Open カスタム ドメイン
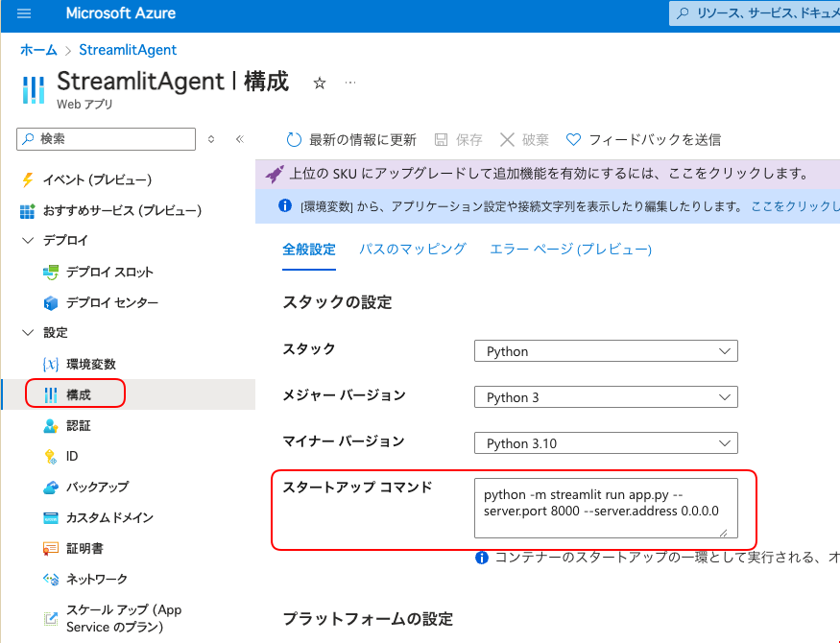 109,517
